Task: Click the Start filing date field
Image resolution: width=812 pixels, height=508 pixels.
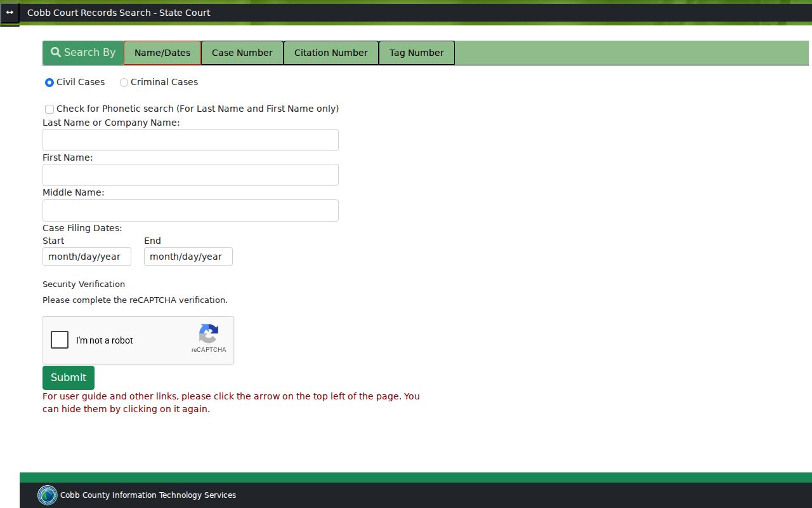Action: 87,257
